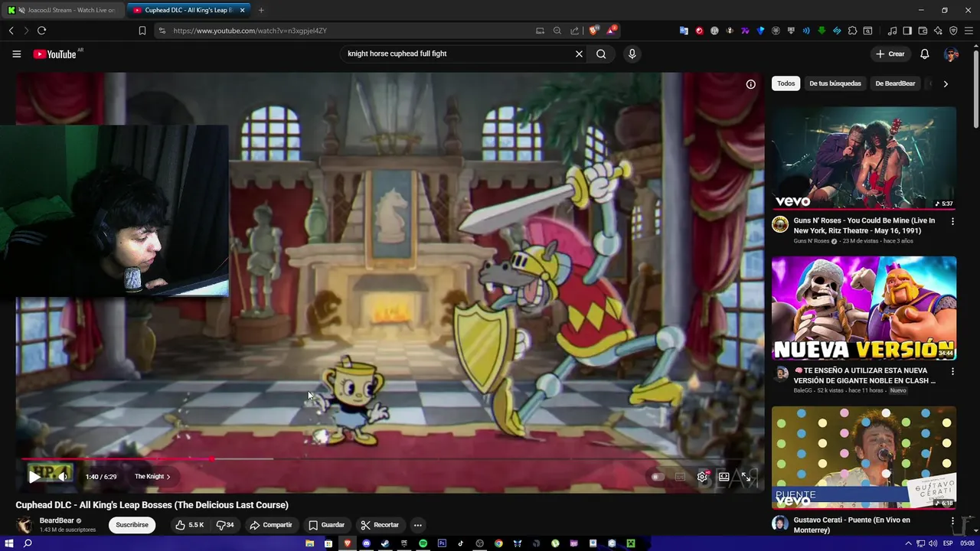This screenshot has width=980, height=551.
Task: Reload the current page
Action: click(41, 31)
